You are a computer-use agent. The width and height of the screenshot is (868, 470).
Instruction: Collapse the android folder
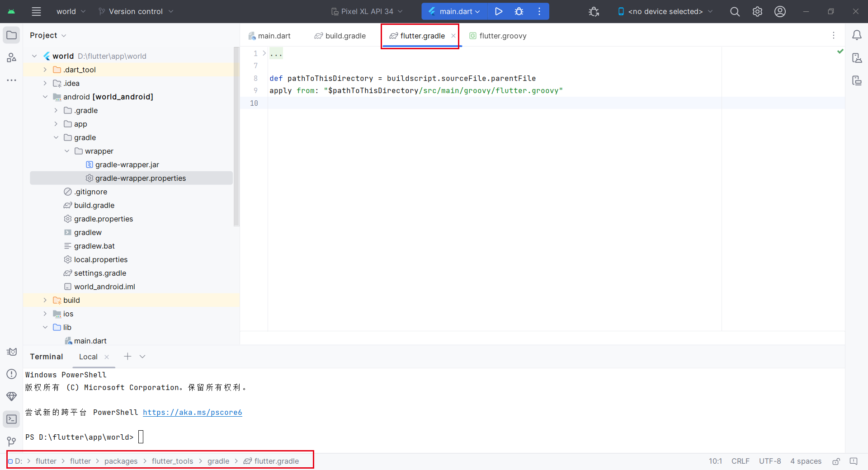[45, 97]
